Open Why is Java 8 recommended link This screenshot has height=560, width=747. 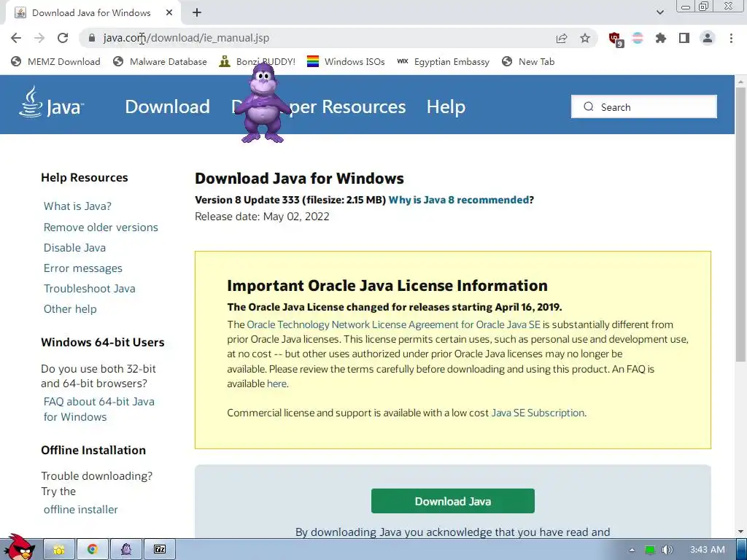459,200
